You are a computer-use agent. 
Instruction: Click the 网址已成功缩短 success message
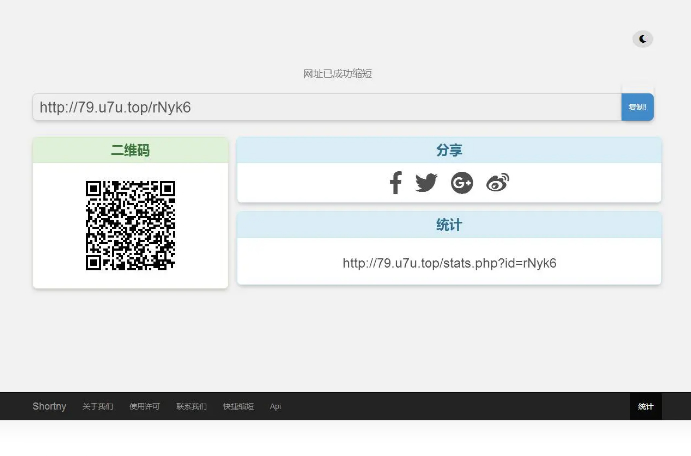(338, 74)
